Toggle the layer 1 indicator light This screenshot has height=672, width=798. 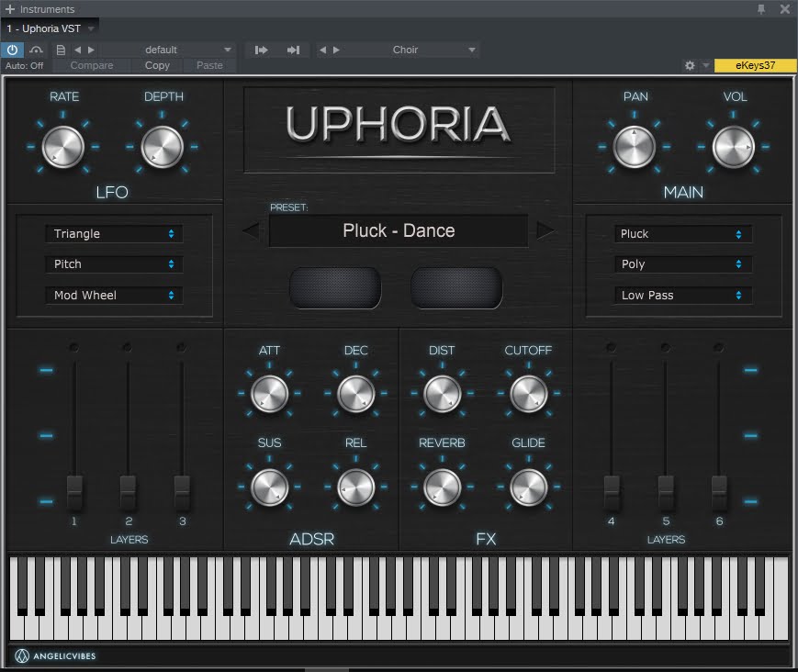click(x=73, y=347)
